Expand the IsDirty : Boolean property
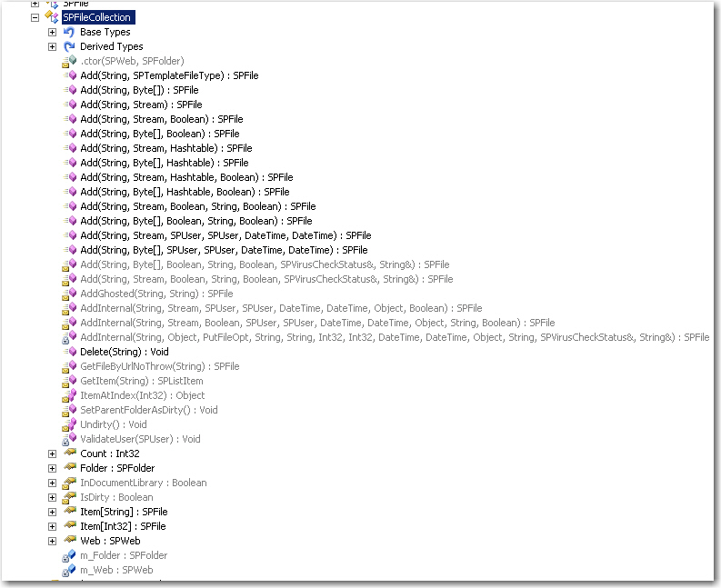 [x=52, y=497]
